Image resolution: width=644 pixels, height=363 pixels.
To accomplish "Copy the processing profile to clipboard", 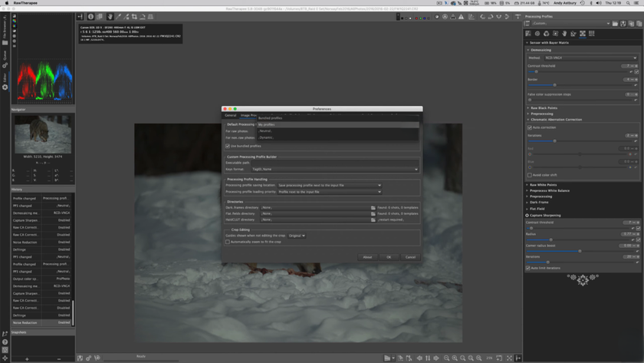I will 631,24.
